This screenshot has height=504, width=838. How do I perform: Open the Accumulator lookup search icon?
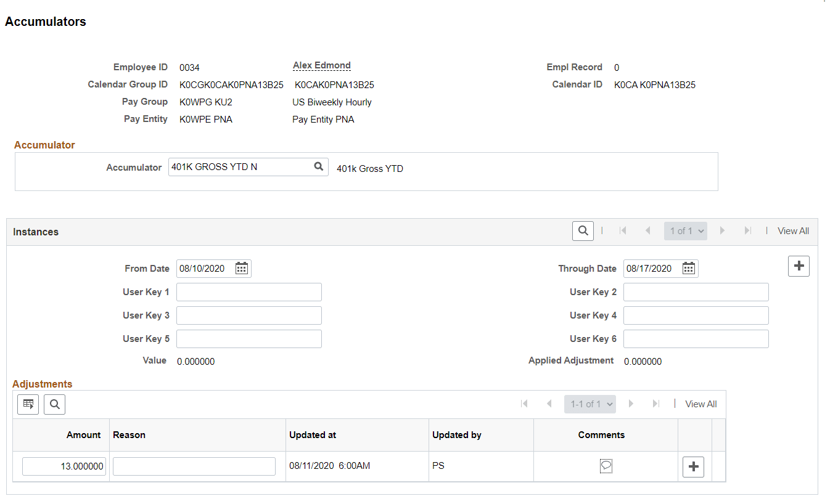pyautogui.click(x=319, y=166)
